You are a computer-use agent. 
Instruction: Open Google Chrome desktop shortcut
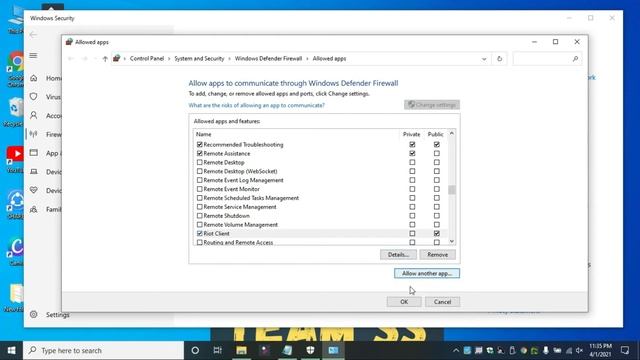(16, 68)
